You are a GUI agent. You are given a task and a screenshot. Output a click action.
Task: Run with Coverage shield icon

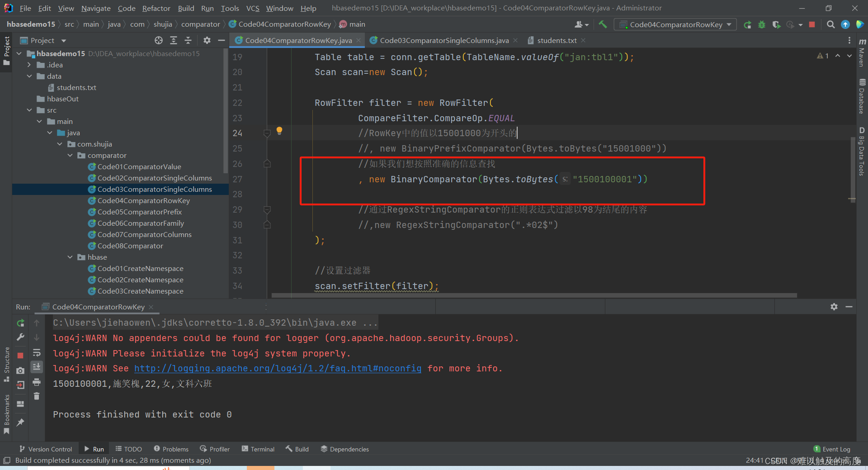[x=776, y=24]
